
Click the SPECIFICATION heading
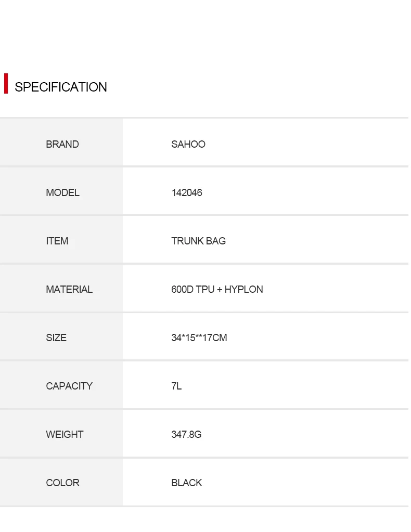60,87
